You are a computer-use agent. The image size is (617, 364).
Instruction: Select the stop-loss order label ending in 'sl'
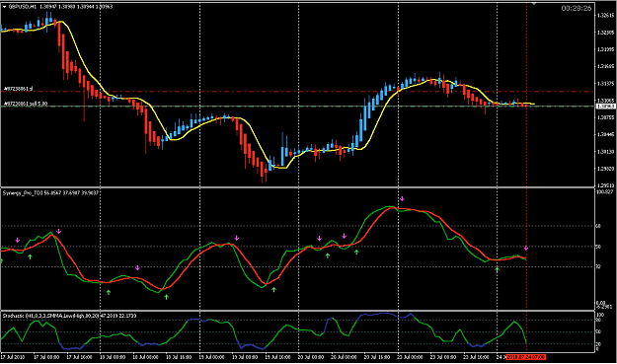18,89
